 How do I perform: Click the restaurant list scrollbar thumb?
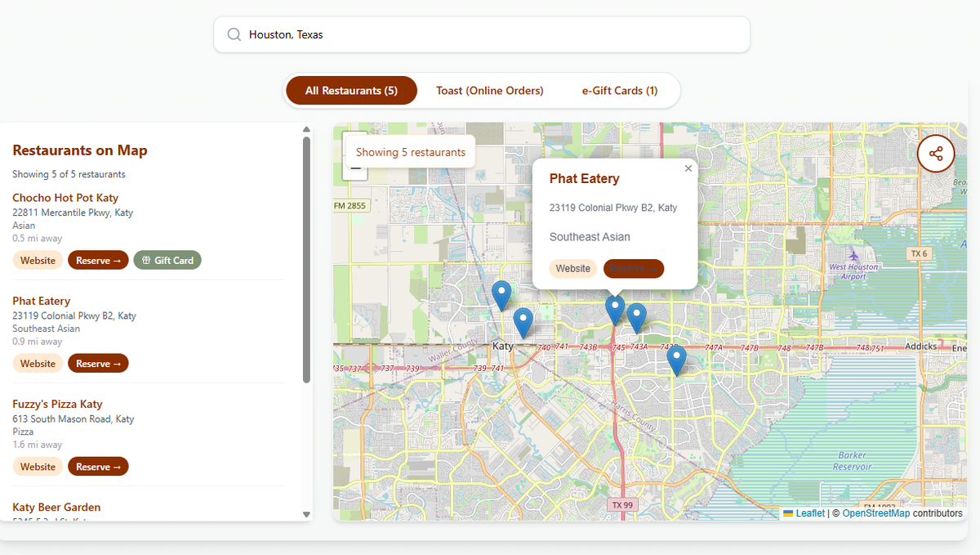click(307, 258)
